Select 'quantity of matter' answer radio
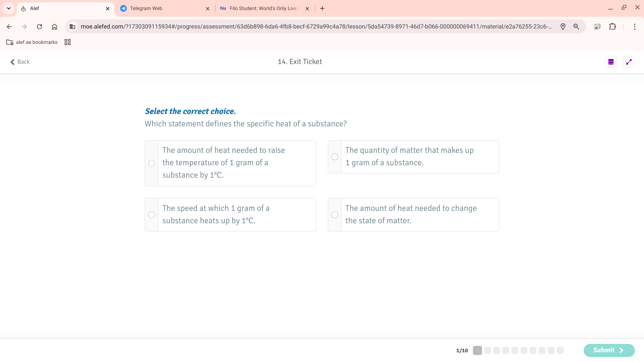 tap(335, 157)
